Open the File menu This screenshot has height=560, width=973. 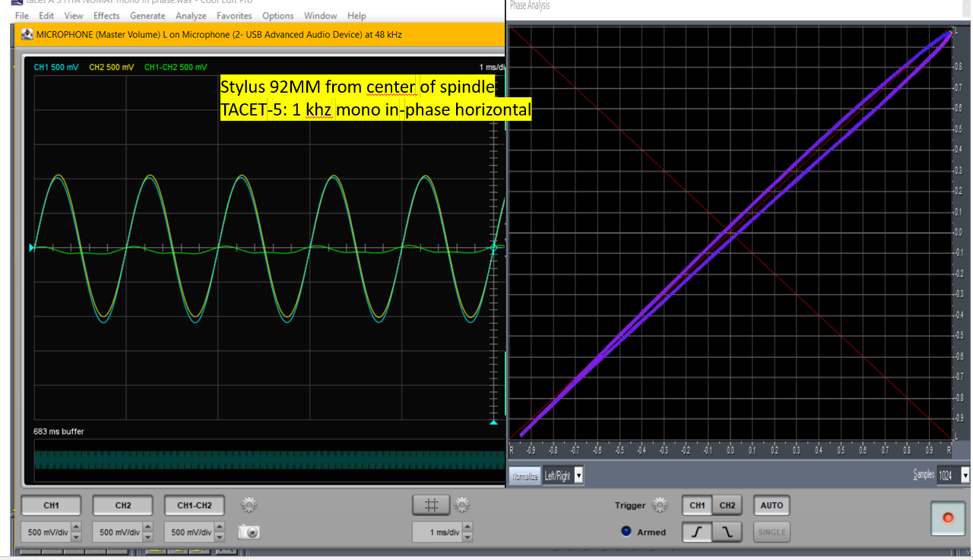22,15
